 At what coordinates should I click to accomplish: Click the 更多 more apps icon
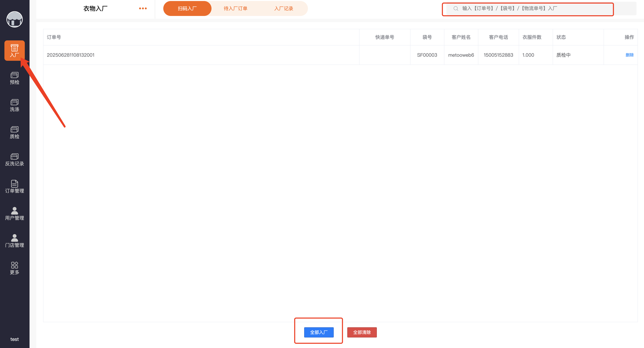click(14, 268)
